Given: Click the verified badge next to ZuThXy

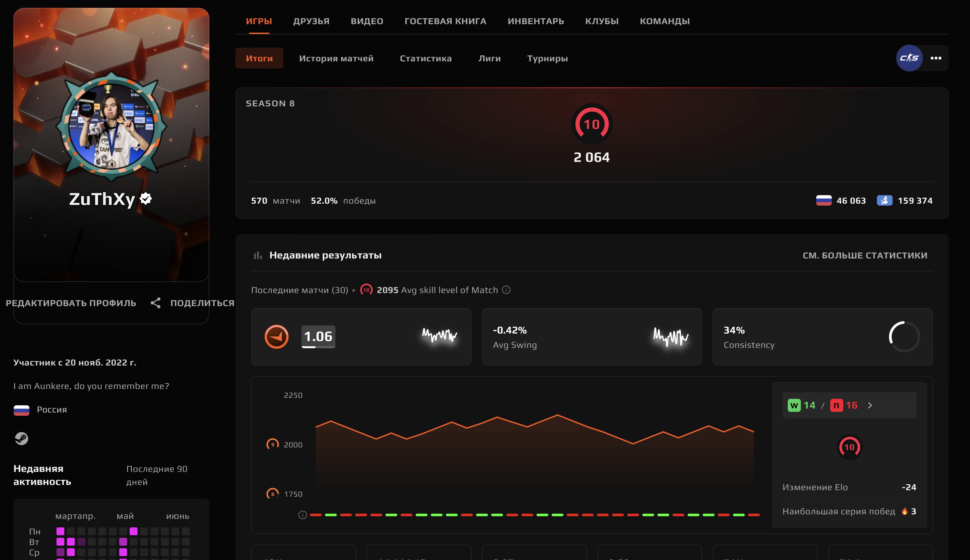Looking at the screenshot, I should (146, 198).
